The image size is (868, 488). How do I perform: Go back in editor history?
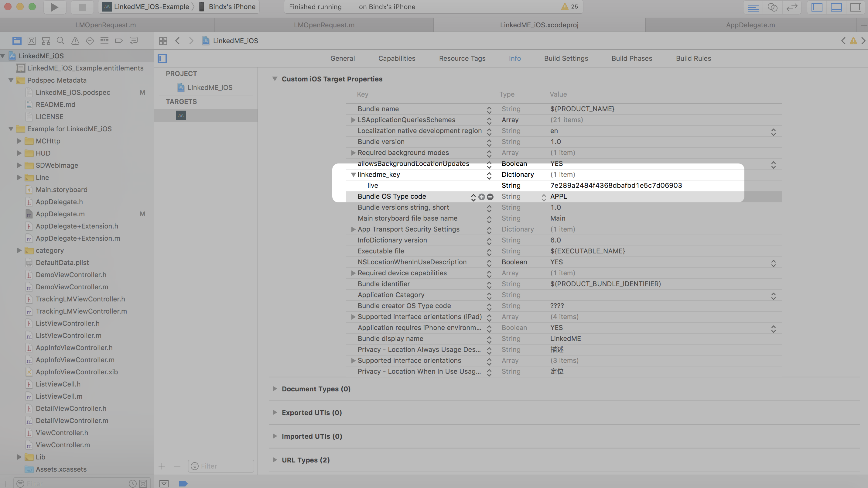coord(178,41)
